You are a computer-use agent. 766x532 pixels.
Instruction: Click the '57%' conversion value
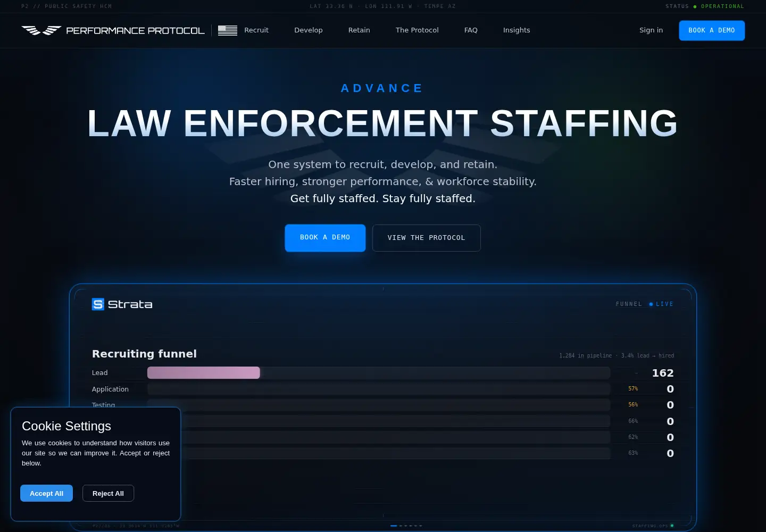click(x=633, y=389)
